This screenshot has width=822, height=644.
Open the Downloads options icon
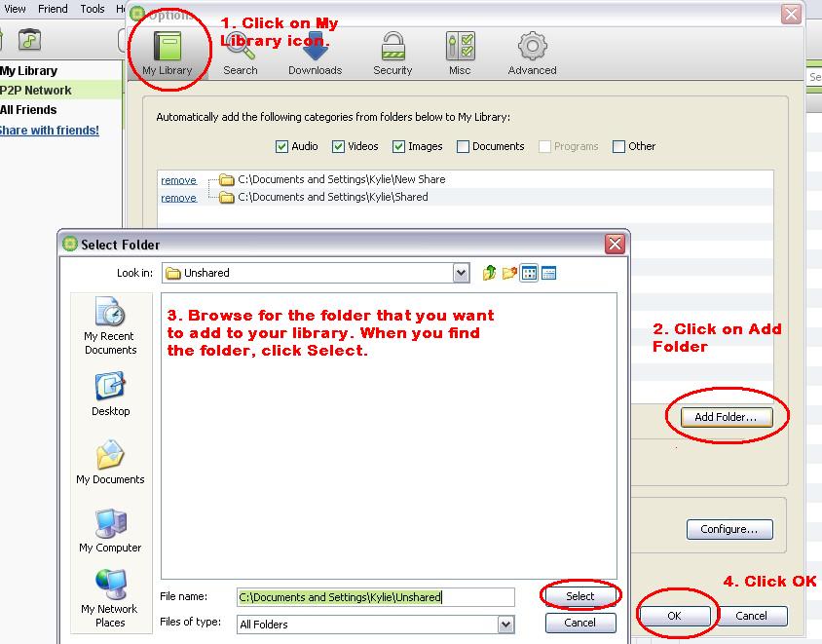[315, 53]
